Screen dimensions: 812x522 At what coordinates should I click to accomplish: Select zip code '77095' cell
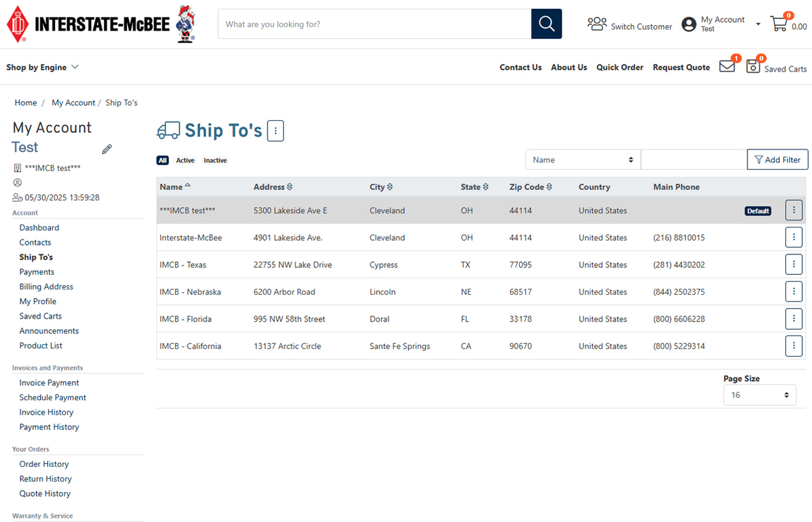[520, 265]
